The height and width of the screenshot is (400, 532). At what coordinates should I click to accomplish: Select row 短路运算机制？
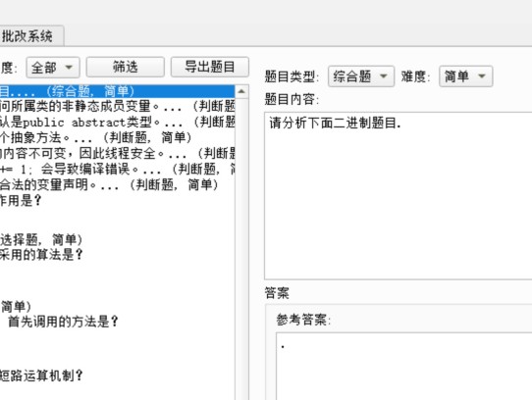pyautogui.click(x=117, y=375)
